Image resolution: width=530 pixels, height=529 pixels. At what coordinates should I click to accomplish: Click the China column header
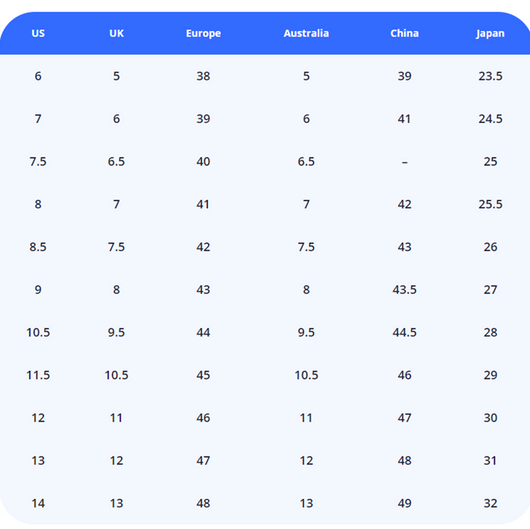click(x=405, y=33)
